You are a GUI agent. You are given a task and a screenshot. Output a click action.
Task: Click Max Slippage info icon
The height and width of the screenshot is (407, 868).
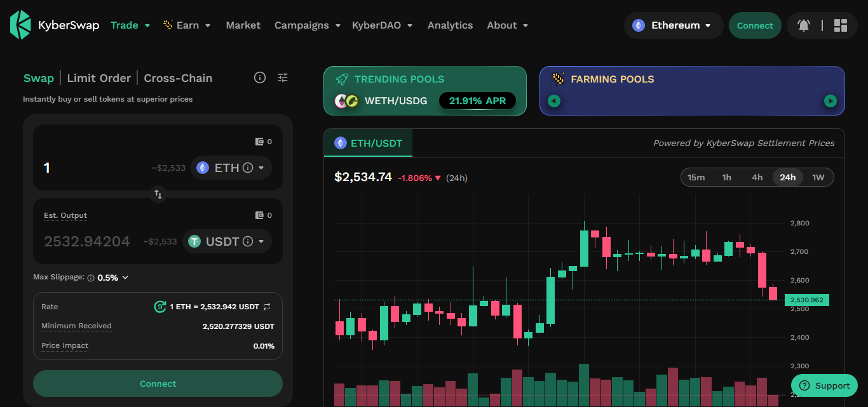pyautogui.click(x=91, y=278)
